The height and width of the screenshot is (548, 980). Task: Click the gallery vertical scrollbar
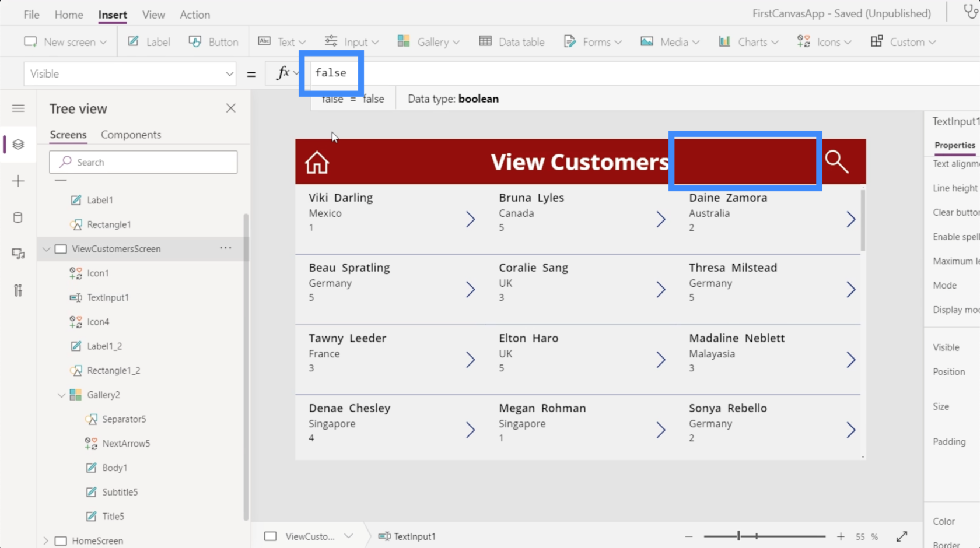click(863, 219)
